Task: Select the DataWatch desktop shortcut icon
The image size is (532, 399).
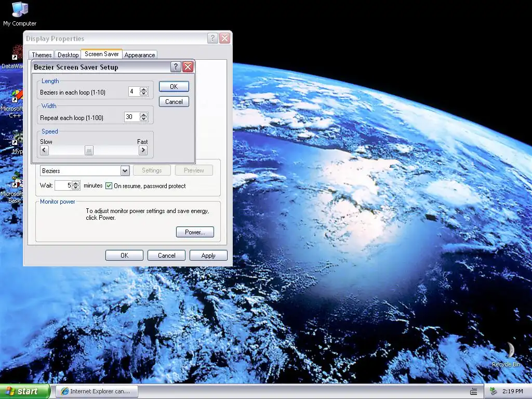Action: coord(12,58)
